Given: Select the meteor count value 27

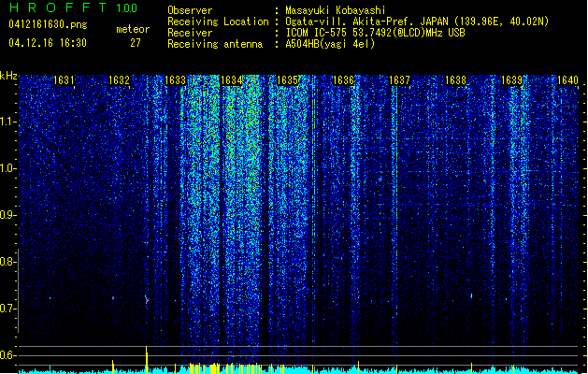Looking at the screenshot, I should 136,43.
